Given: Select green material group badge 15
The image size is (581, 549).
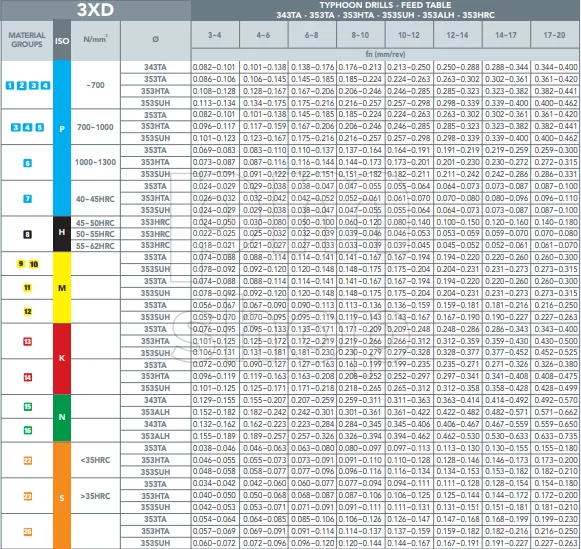Looking at the screenshot, I should click(x=27, y=407).
